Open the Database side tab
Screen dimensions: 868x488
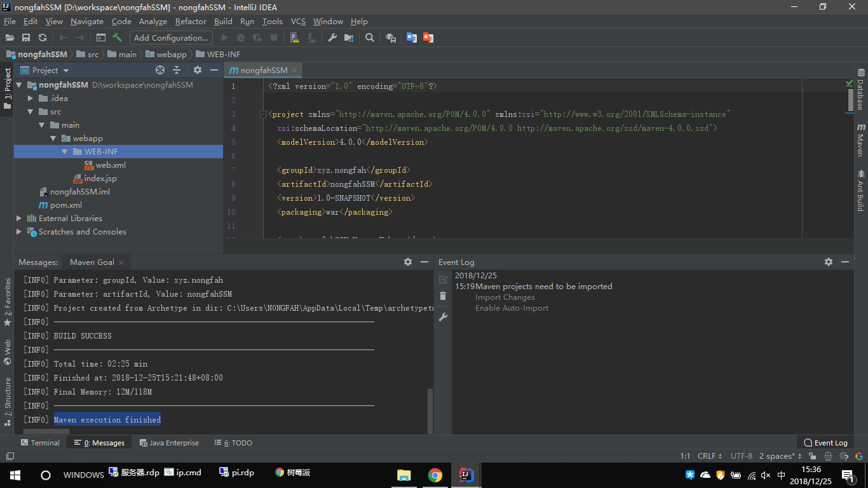pos(860,90)
